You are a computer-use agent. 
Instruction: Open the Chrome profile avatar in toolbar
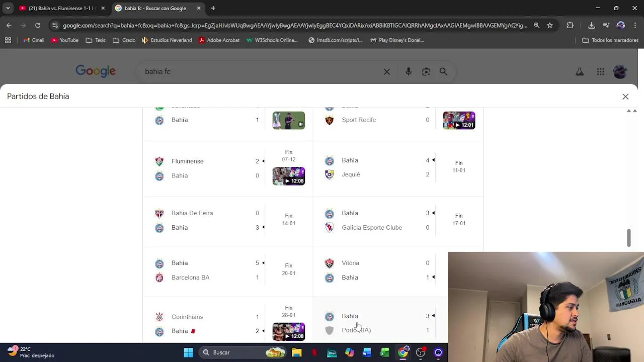[x=620, y=25]
